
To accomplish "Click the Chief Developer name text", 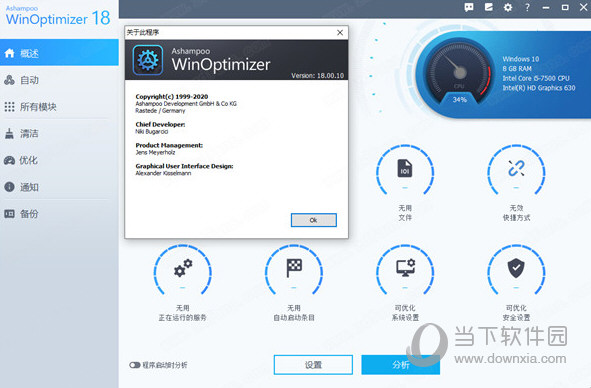I will tap(152, 132).
